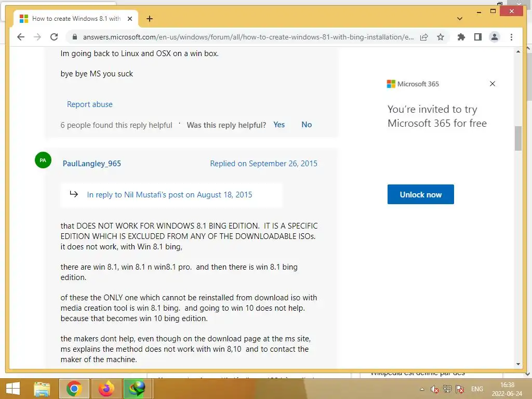Image resolution: width=532 pixels, height=399 pixels.
Task: Click 'You're invited to try Microsoft 365' text
Action: pos(437,116)
